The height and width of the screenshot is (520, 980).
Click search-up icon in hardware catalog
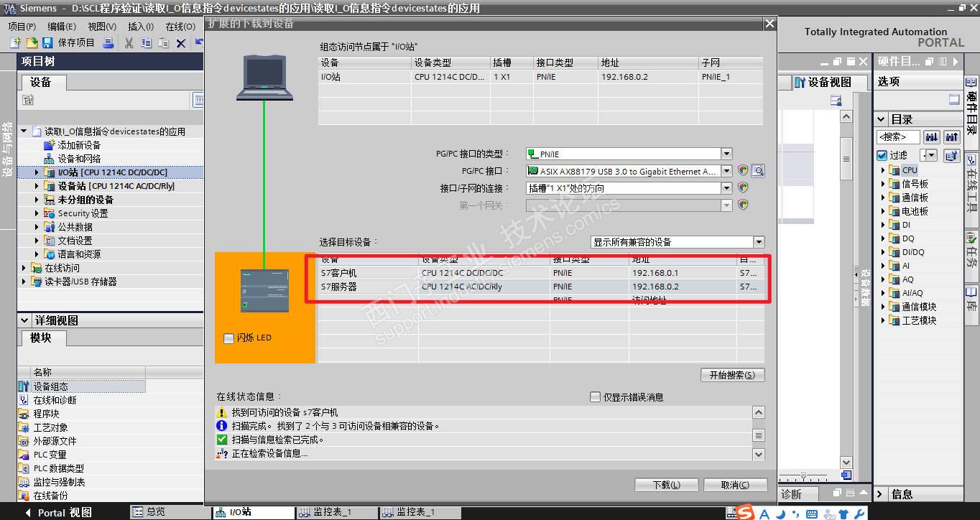[x=952, y=136]
